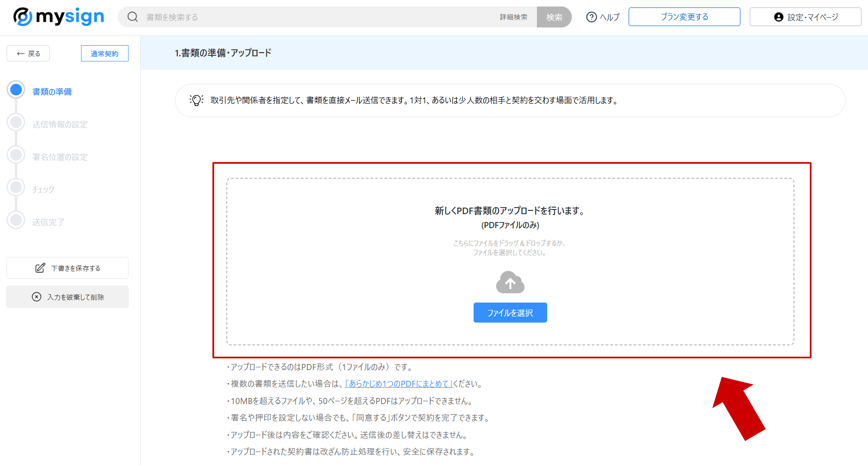Open 詳細検索 advanced search

click(514, 17)
